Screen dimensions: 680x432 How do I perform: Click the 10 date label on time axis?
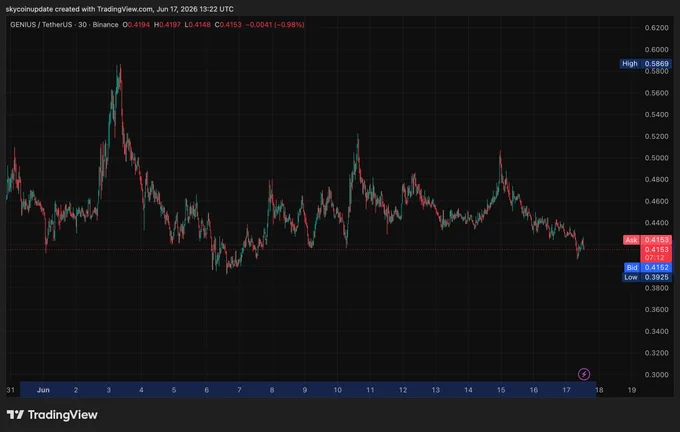point(337,390)
